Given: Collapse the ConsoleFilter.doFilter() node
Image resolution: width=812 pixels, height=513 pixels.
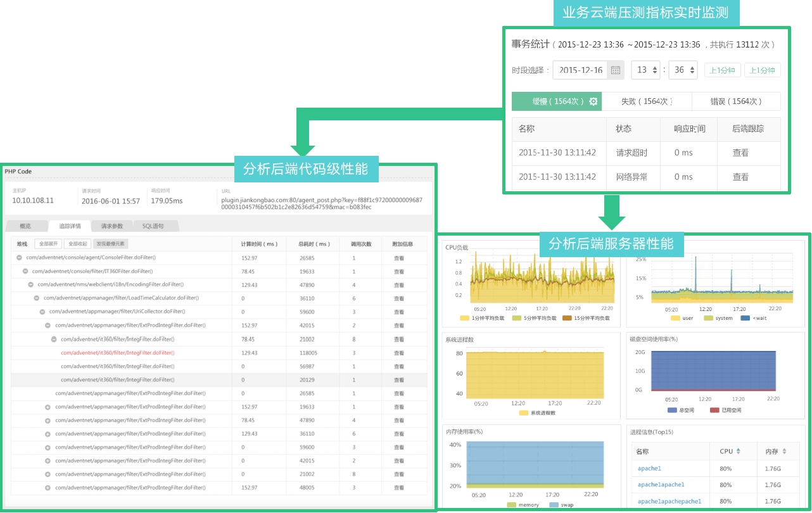Looking at the screenshot, I should pos(19,258).
